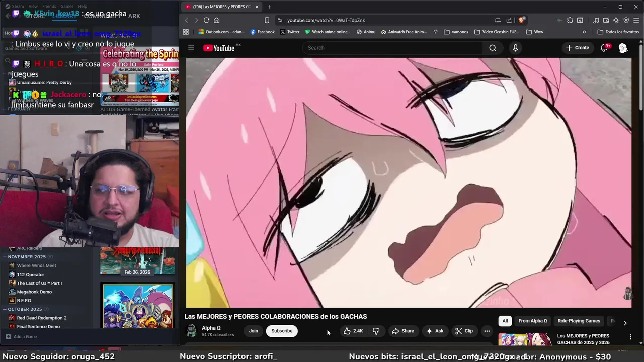Viewport: 644px width, 362px height.
Task: Open the Watch anime online bookmark
Action: tap(328, 32)
